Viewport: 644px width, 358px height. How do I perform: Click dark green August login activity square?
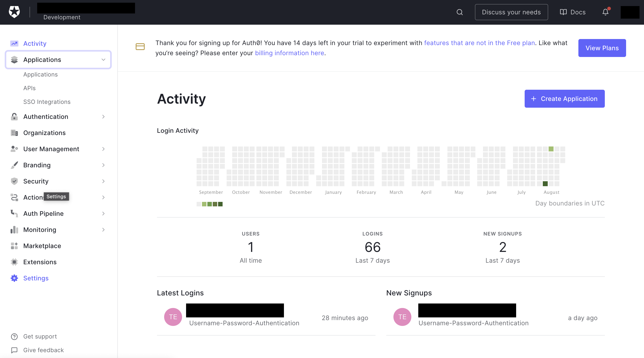tap(545, 184)
